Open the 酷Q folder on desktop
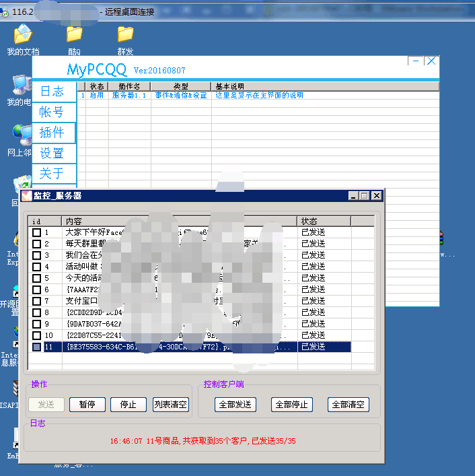This screenshot has height=476, width=475. [x=74, y=35]
